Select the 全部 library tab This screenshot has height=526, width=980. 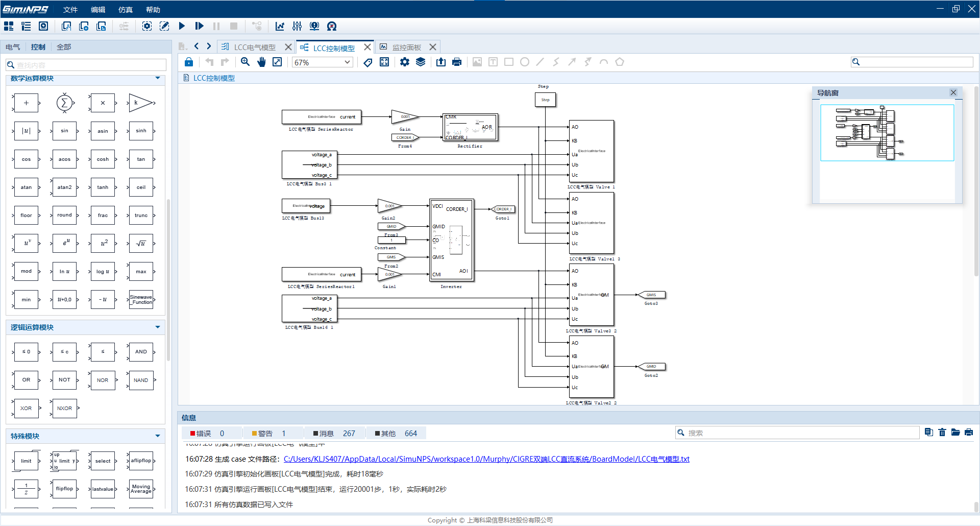tap(64, 47)
